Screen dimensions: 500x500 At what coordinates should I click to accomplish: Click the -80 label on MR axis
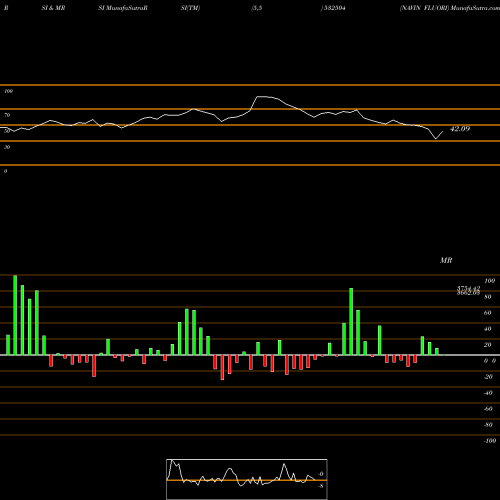[x=488, y=425]
